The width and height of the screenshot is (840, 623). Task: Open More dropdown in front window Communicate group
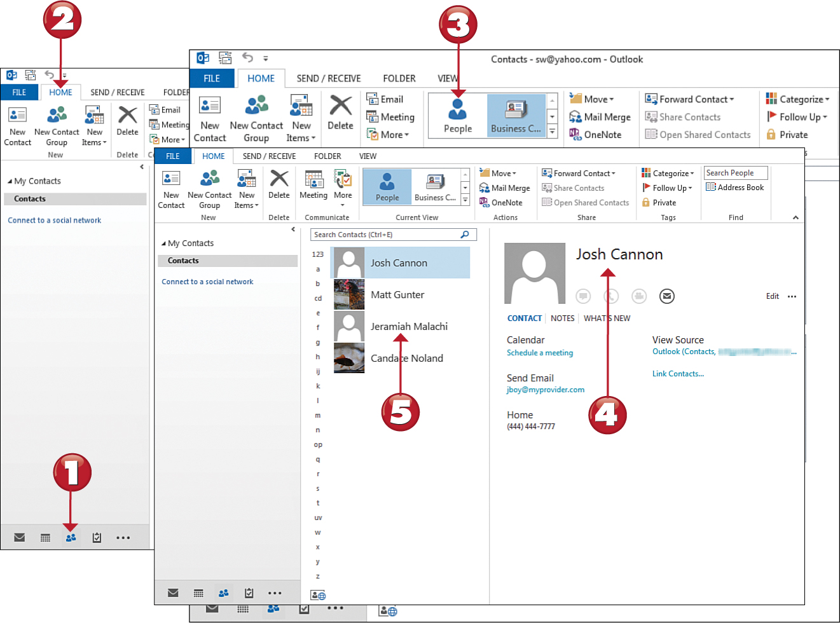point(343,187)
